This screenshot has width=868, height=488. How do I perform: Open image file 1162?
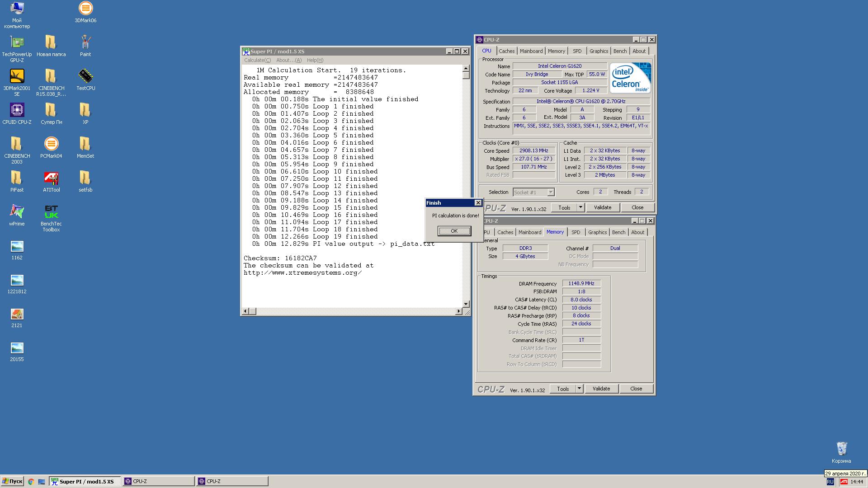click(x=17, y=249)
